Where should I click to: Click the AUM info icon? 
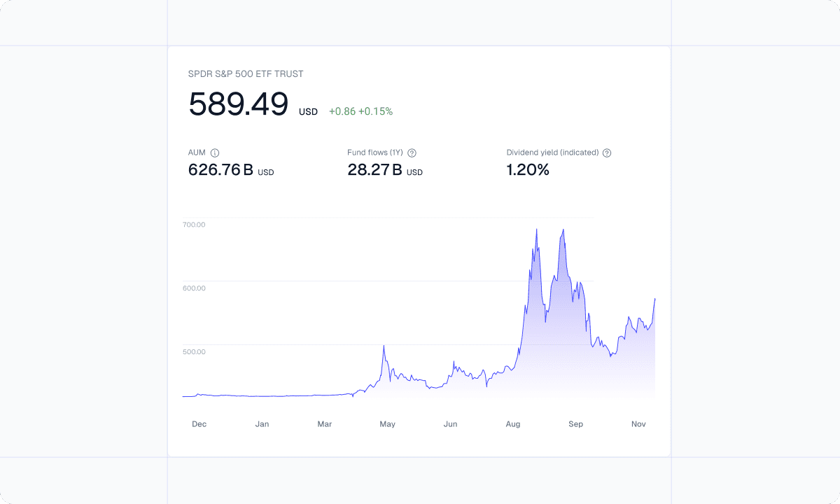(215, 153)
